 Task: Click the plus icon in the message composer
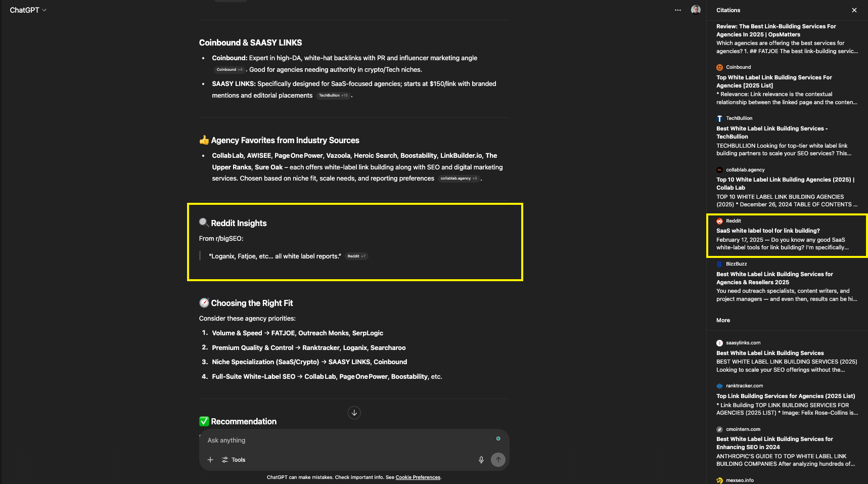click(x=210, y=459)
